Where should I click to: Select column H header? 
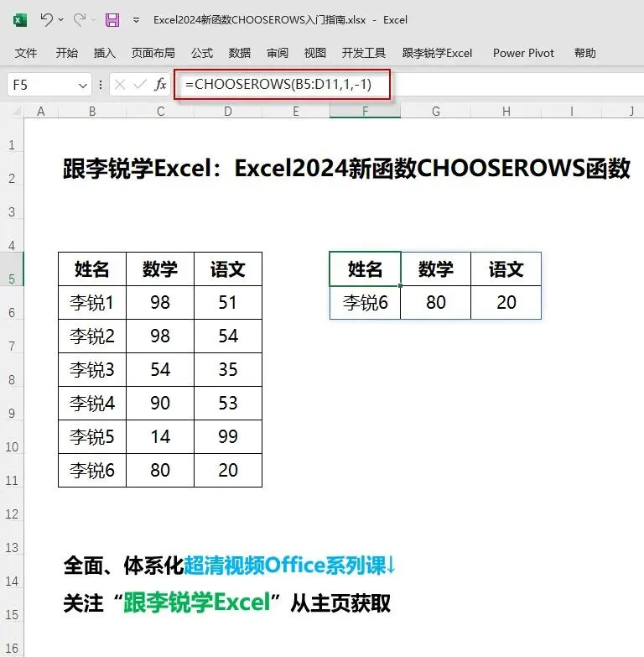click(x=506, y=111)
